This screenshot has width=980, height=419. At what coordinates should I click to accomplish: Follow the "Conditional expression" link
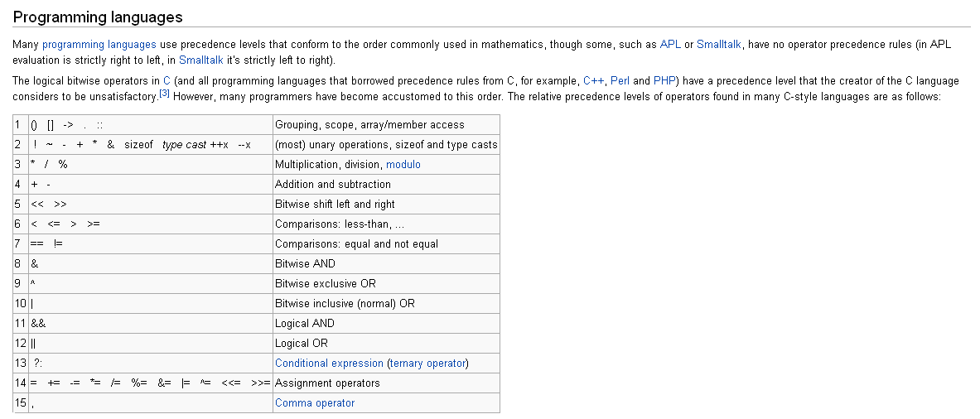[329, 364]
